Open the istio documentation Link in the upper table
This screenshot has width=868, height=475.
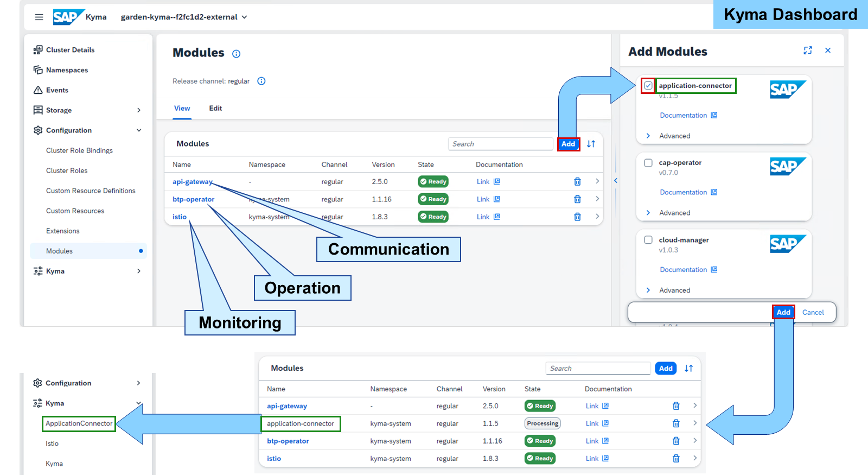point(488,217)
